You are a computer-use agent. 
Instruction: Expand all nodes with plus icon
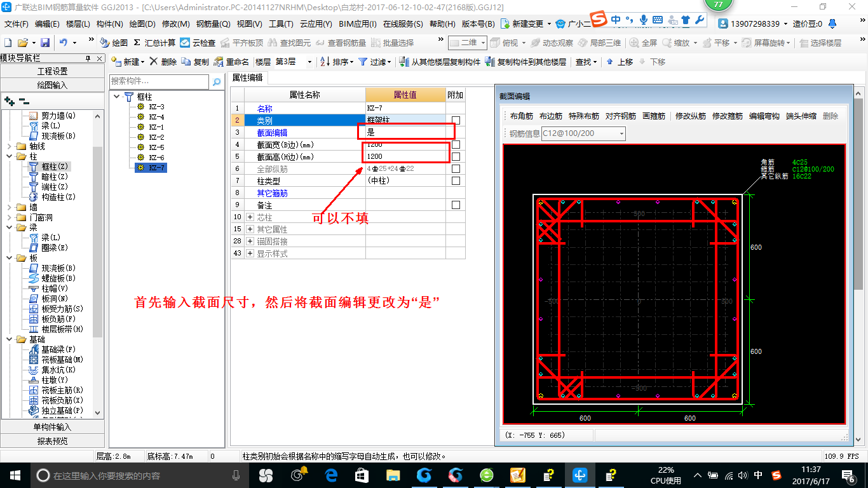pos(9,101)
